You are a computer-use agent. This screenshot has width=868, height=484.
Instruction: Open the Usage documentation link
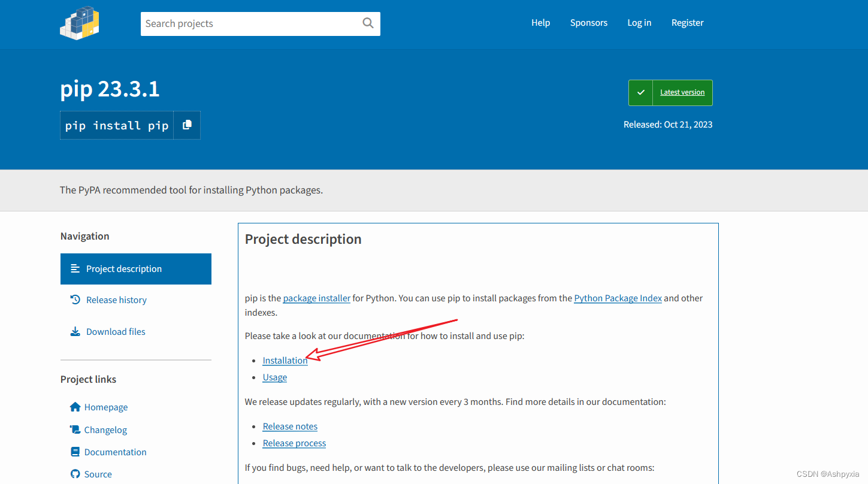[x=275, y=377]
